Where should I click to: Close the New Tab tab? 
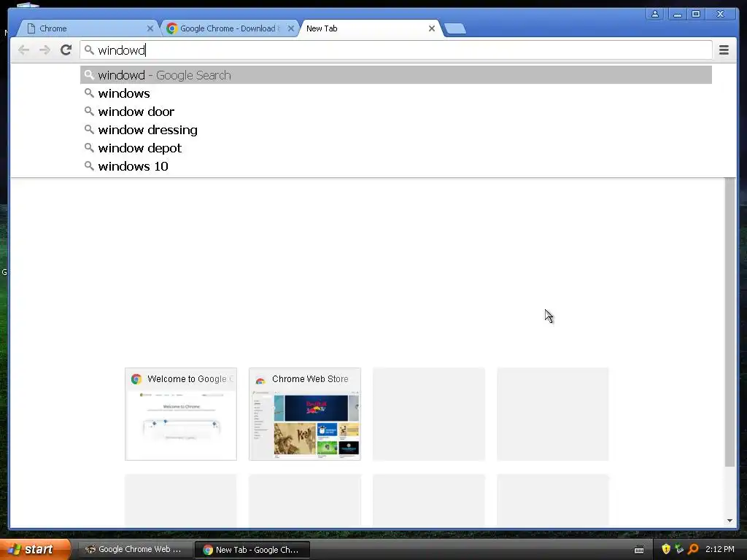(x=432, y=28)
